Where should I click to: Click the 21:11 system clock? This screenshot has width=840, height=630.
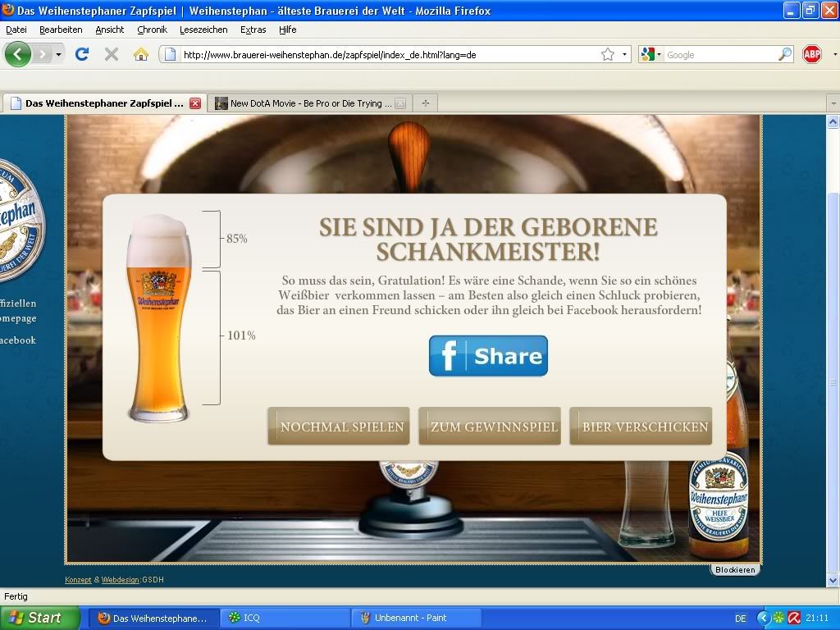click(x=817, y=619)
